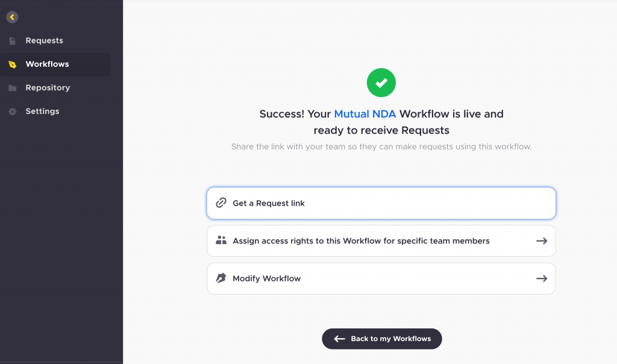Click the Modify Workflow pen icon
The width and height of the screenshot is (617, 364).
[x=221, y=278]
